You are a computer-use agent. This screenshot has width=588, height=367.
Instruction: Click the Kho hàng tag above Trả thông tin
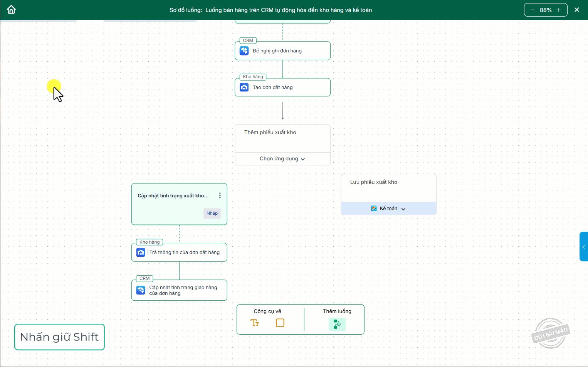click(150, 242)
